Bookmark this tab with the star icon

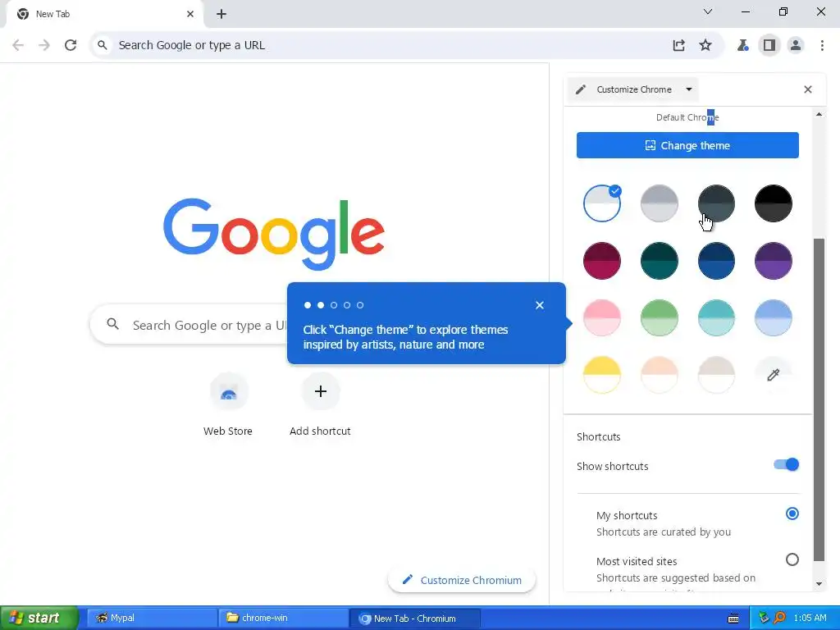pos(705,45)
